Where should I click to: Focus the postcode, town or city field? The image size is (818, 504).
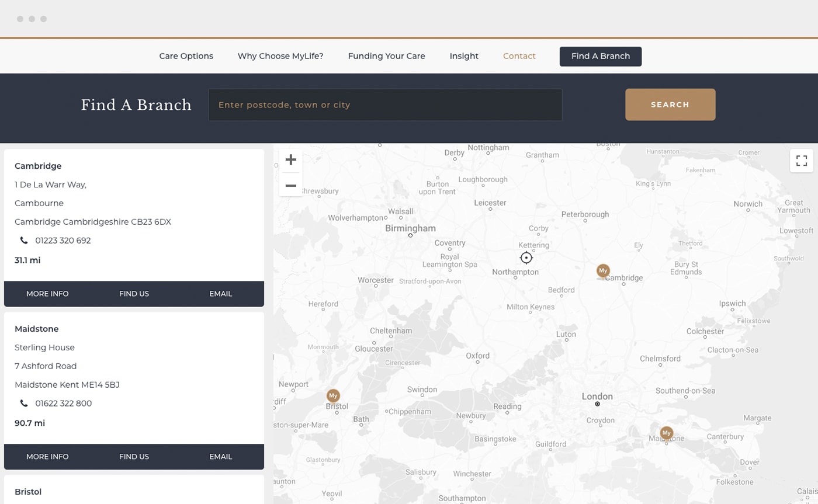pos(385,105)
